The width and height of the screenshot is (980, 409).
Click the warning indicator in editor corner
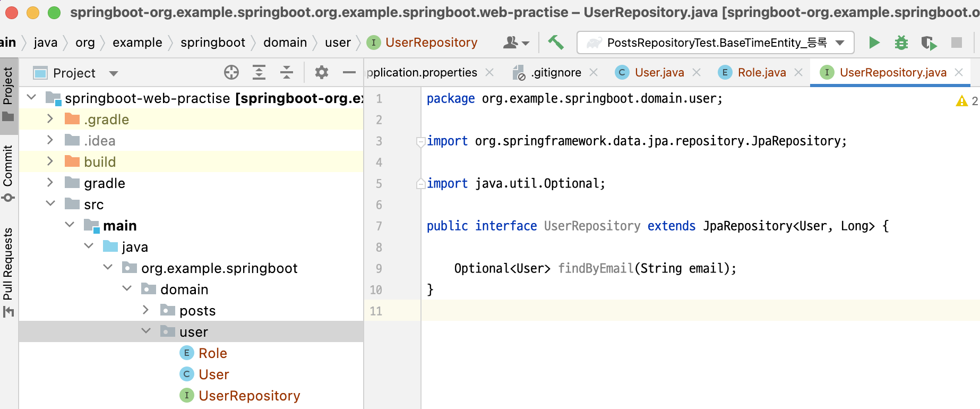point(967,101)
